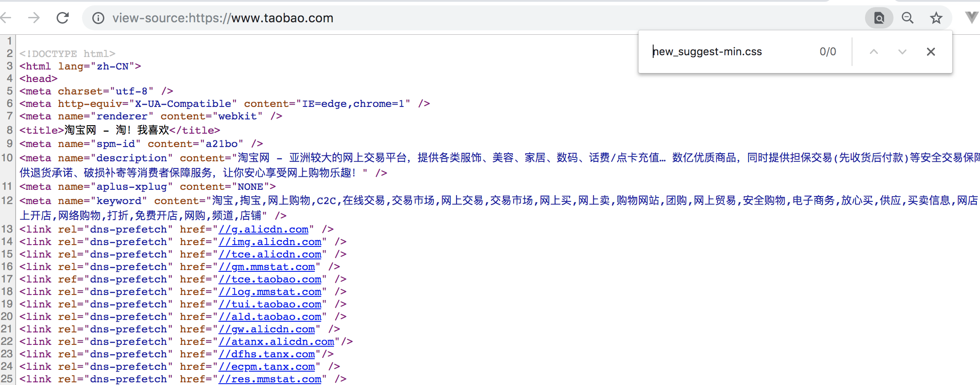The image size is (980, 385).
Task: Click the html lang="zh-CN" tag line
Action: coord(80,66)
